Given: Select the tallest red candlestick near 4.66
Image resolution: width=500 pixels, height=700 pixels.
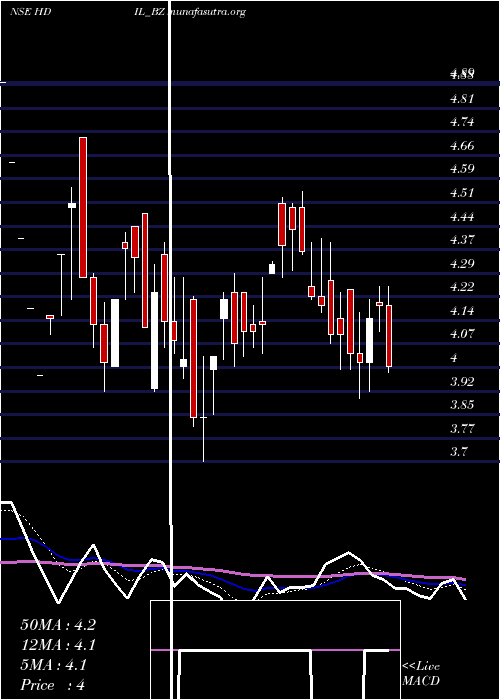Looking at the screenshot, I should [x=83, y=208].
